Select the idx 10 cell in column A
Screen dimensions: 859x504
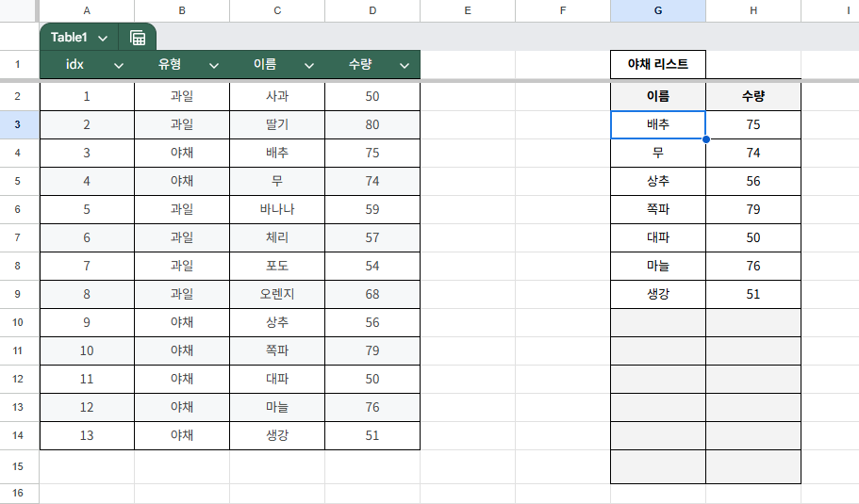[87, 350]
